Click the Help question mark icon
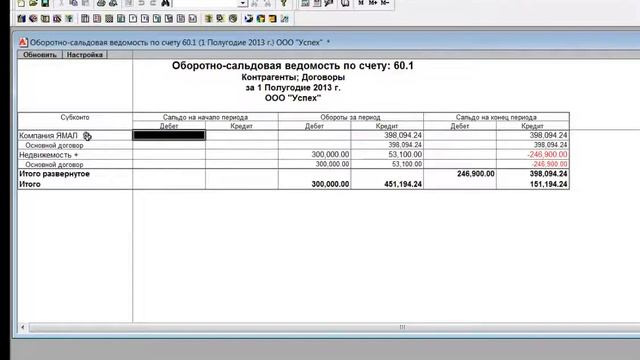The height and width of the screenshot is (360, 640). coord(284,3)
